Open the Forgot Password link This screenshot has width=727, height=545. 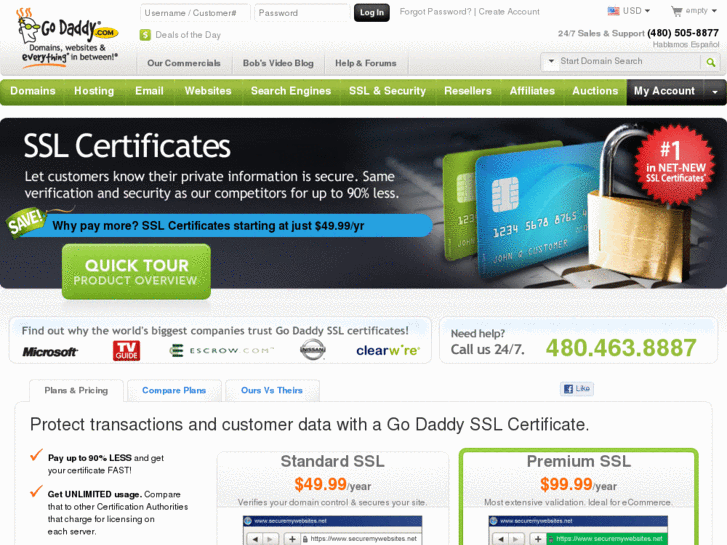coord(435,12)
